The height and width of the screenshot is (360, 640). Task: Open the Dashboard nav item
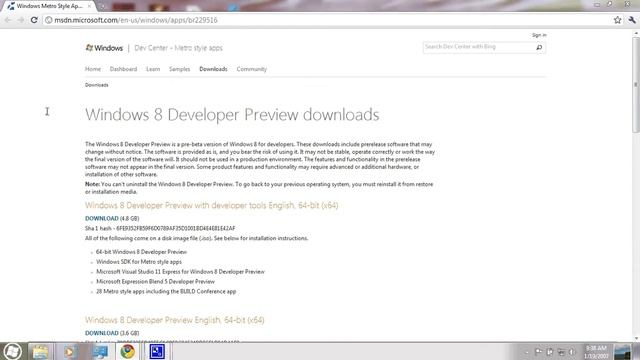click(123, 69)
